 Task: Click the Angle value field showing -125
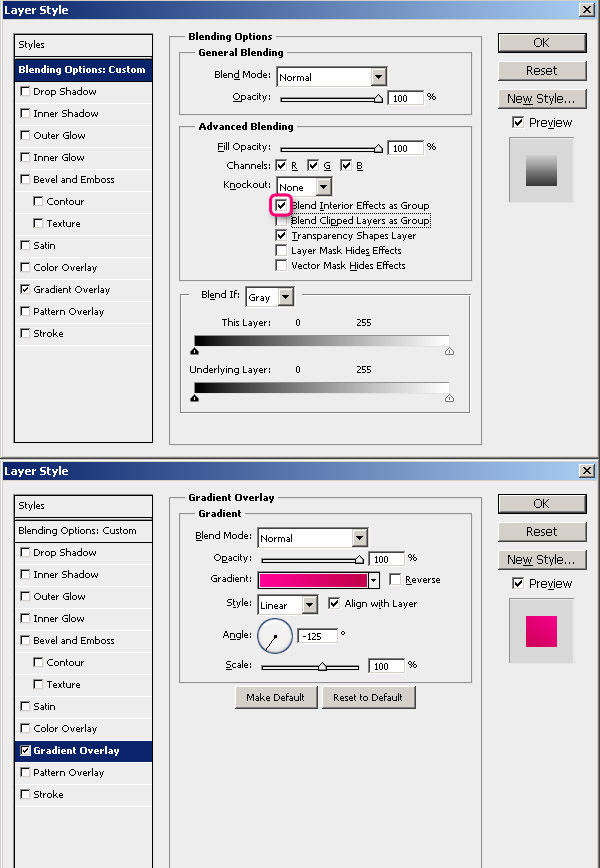(317, 636)
